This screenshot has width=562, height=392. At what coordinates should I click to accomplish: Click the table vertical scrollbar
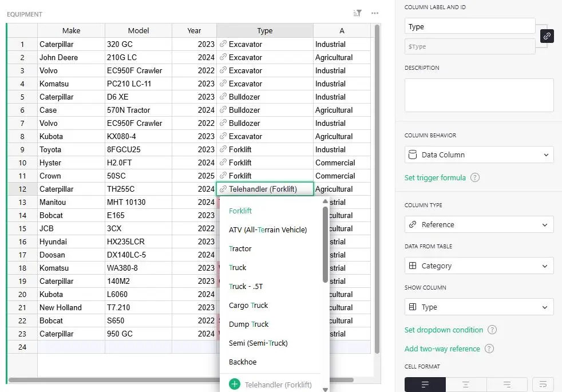click(377, 189)
